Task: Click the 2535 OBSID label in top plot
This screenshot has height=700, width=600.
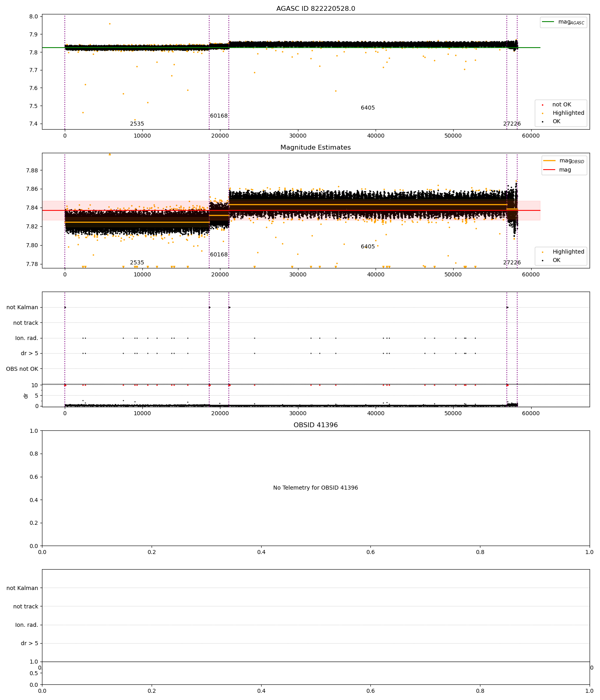Action: [x=137, y=124]
